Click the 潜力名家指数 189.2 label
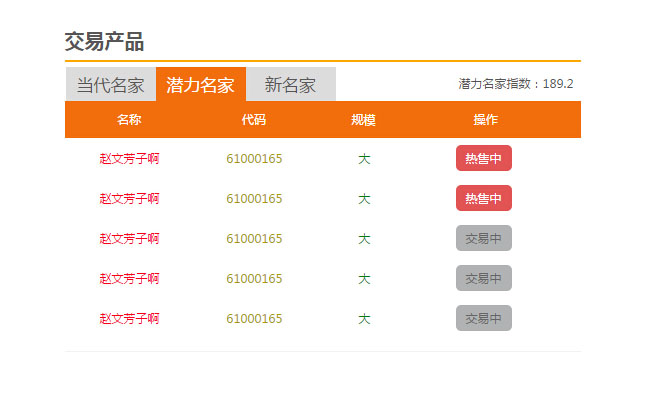This screenshot has height=400, width=650. tap(515, 84)
